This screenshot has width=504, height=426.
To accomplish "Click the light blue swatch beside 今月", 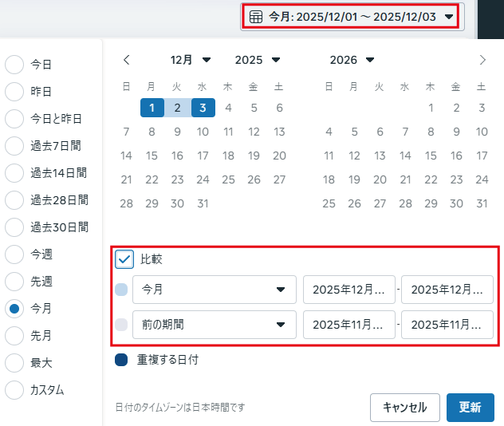I will click(x=121, y=290).
